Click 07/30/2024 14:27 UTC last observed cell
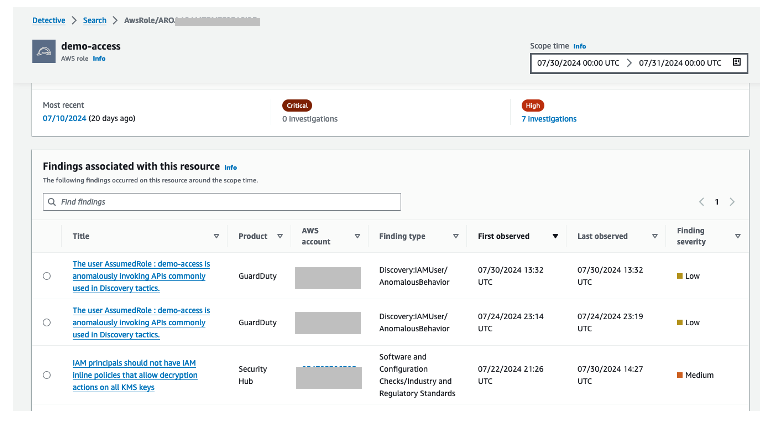Screen dimensions: 769x426 (610, 375)
